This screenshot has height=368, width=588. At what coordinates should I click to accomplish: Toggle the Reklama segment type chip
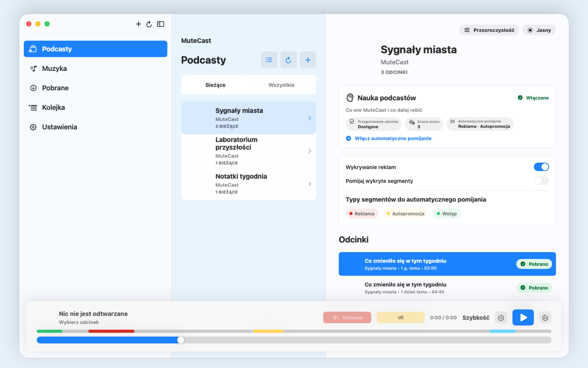362,214
